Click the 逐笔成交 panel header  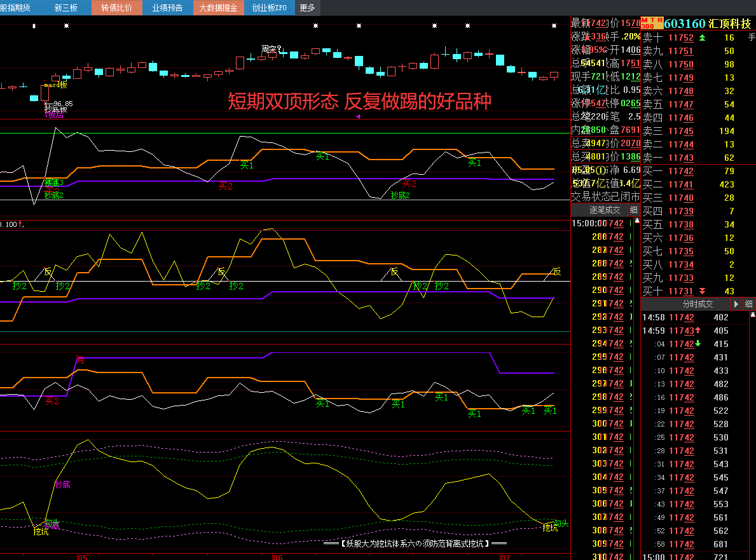605,210
